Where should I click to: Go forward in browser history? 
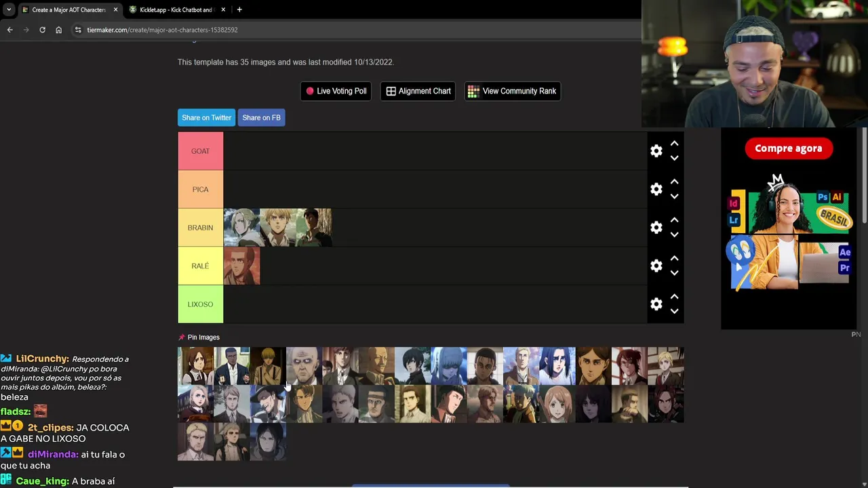click(x=26, y=30)
